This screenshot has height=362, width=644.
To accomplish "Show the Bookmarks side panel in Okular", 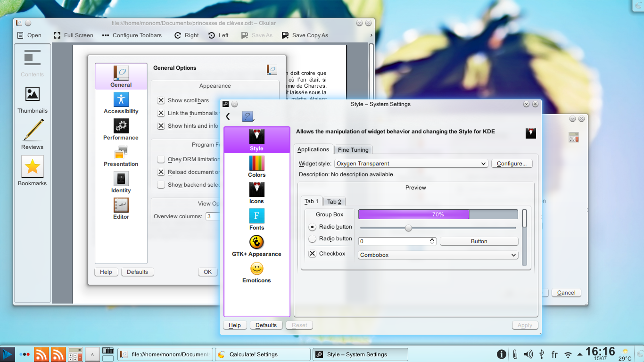I will [x=33, y=171].
